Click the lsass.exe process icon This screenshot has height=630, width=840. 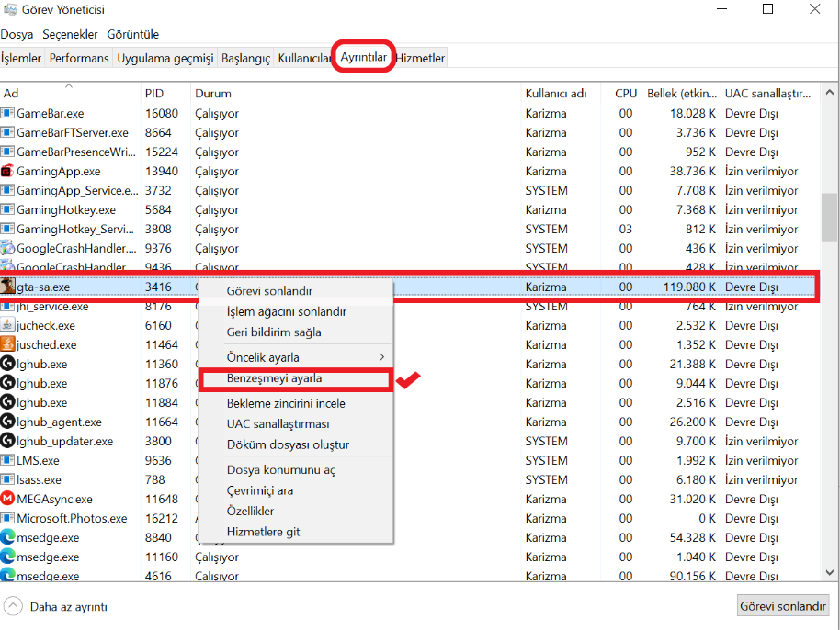[7, 479]
